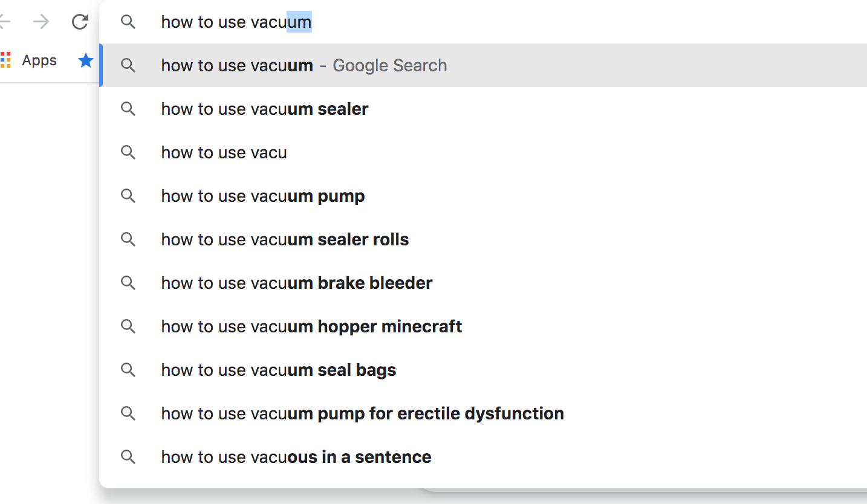This screenshot has width=867, height=504.
Task: Pick the 'how to use vacuum seal bags' suggestion
Action: coord(278,370)
